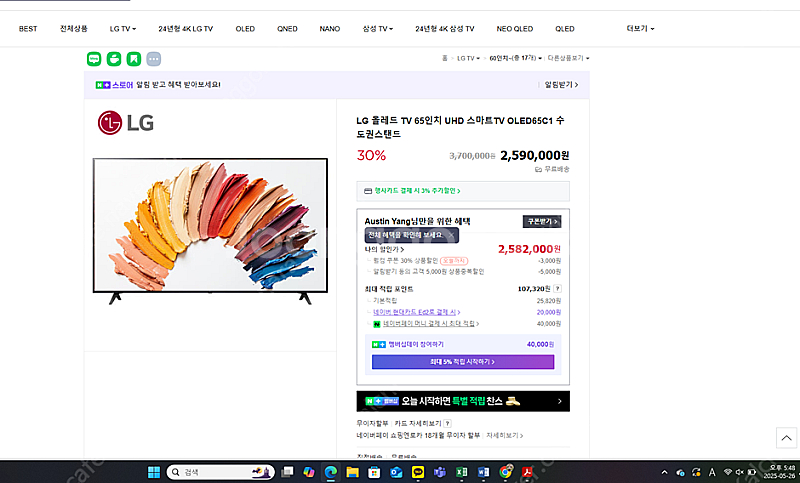
Task: Expand the LG TV breadcrumb dropdown
Action: pos(468,58)
